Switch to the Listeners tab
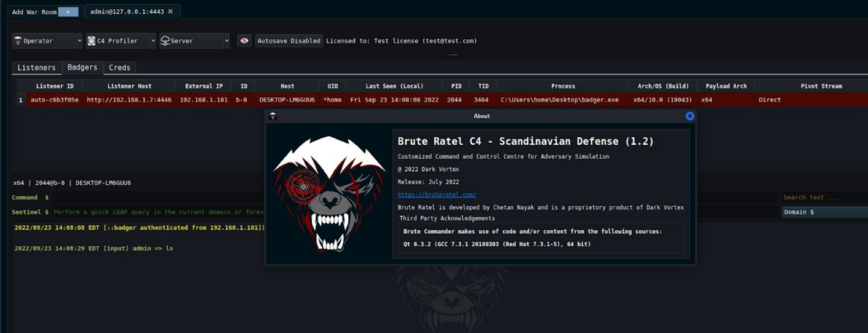This screenshot has width=868, height=333. [36, 68]
